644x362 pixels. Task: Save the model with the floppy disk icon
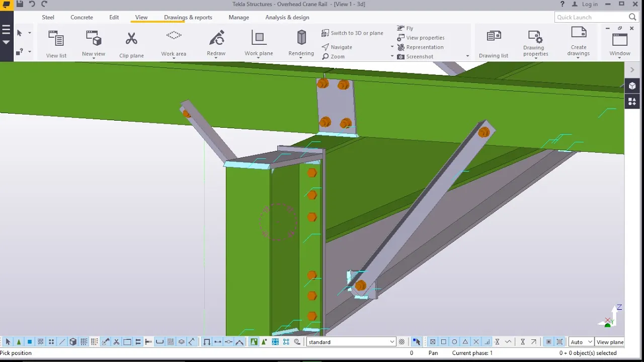click(20, 4)
